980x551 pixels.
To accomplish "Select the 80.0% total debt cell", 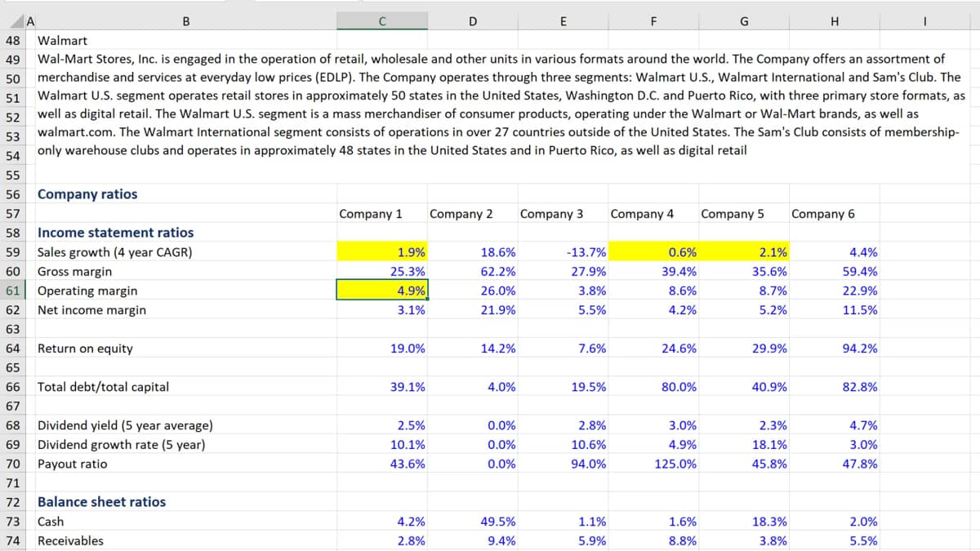I will click(653, 387).
